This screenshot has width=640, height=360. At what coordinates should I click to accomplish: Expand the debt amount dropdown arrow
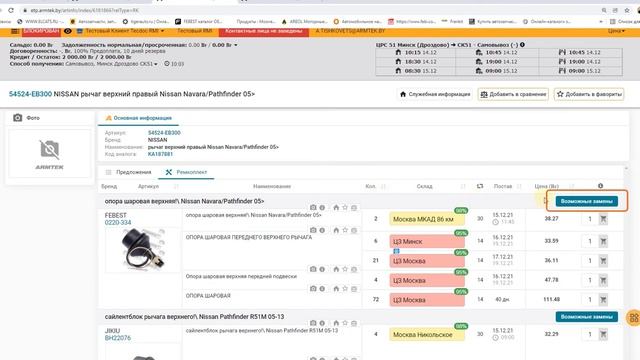tap(236, 45)
